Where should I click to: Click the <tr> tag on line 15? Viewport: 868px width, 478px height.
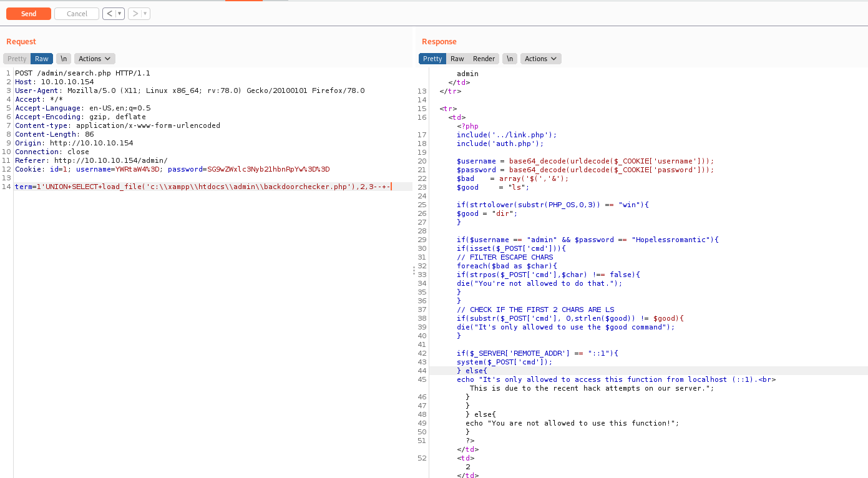coord(447,109)
